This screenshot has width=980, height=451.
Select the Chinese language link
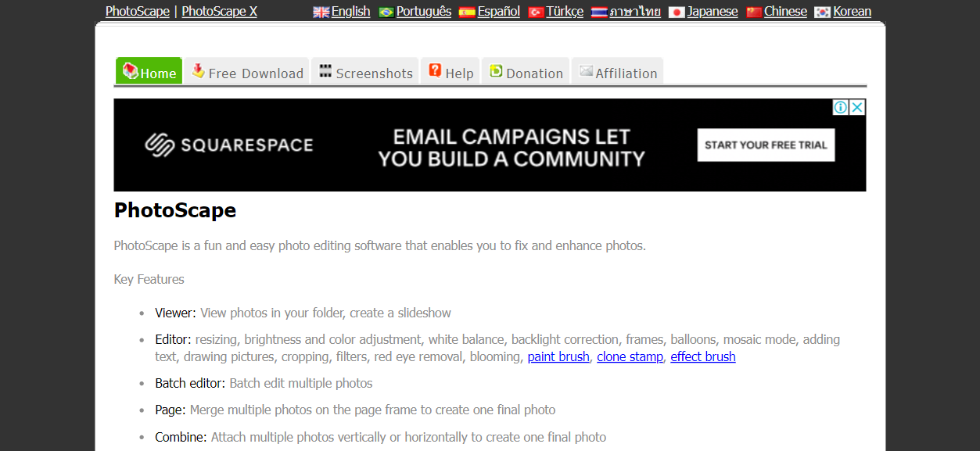pos(785,11)
